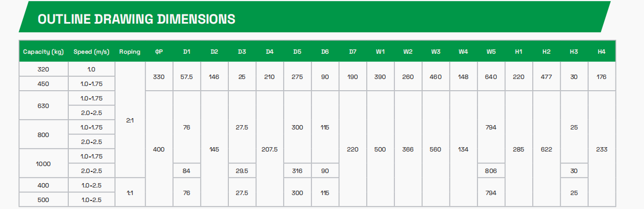Click the H4 value 233
Viewport: 644px width, 209px height.
click(x=602, y=149)
